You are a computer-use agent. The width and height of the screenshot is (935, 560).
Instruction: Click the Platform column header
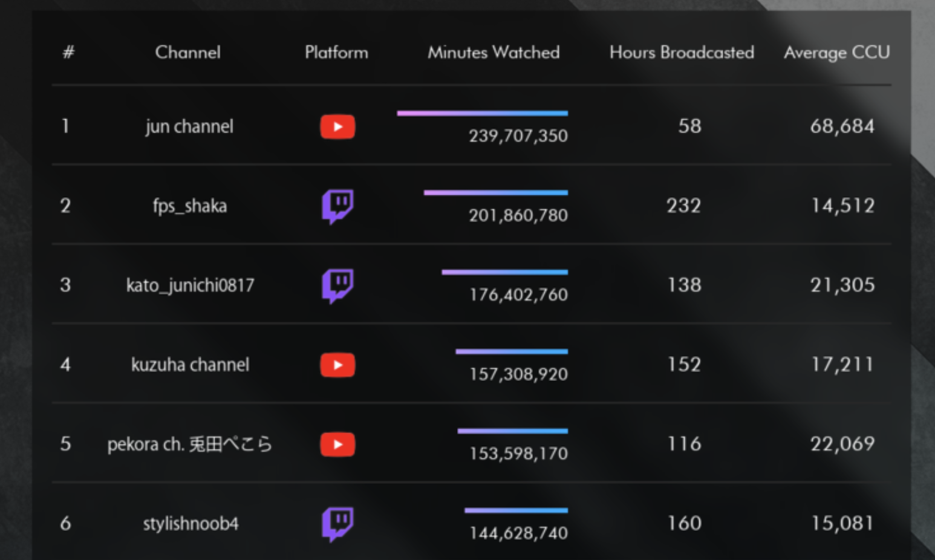coord(336,53)
